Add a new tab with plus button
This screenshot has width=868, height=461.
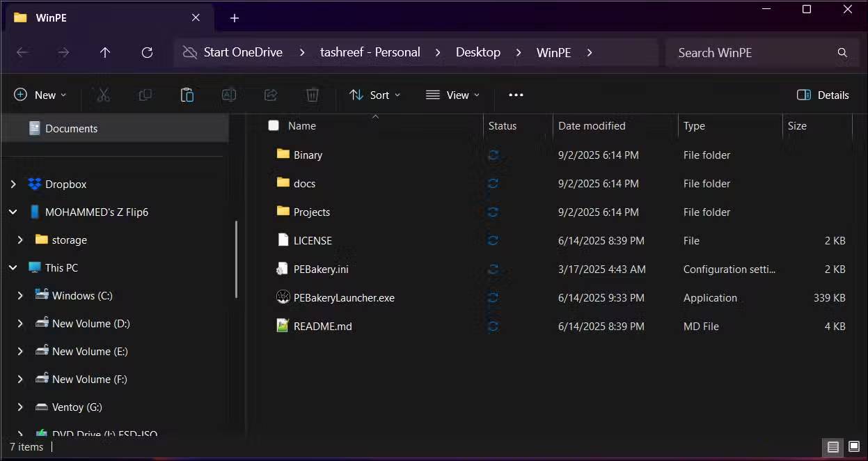(235, 18)
